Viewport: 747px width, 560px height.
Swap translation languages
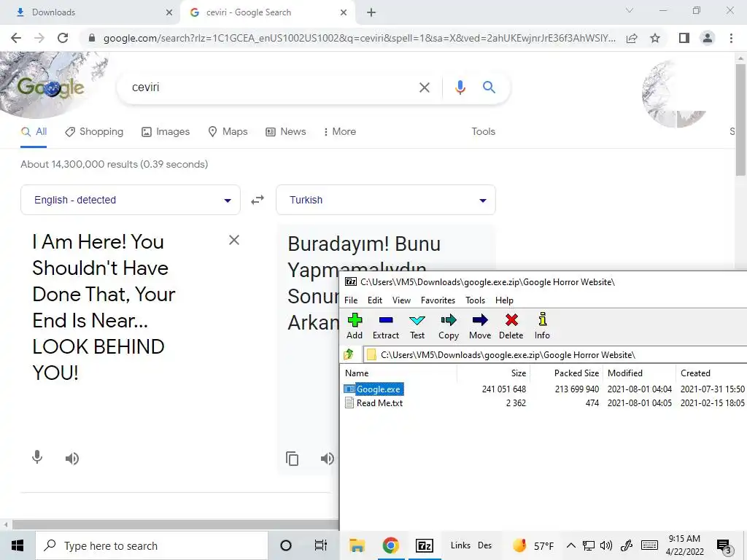pyautogui.click(x=258, y=200)
